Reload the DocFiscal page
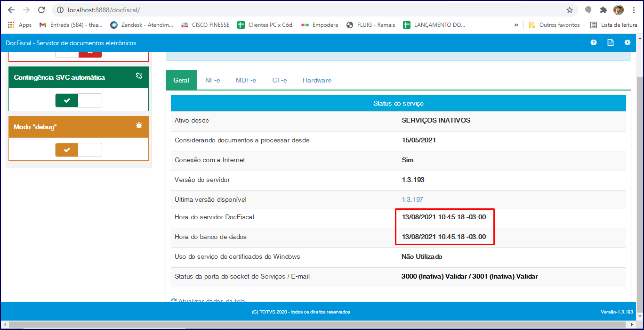644x330 pixels. [x=41, y=10]
